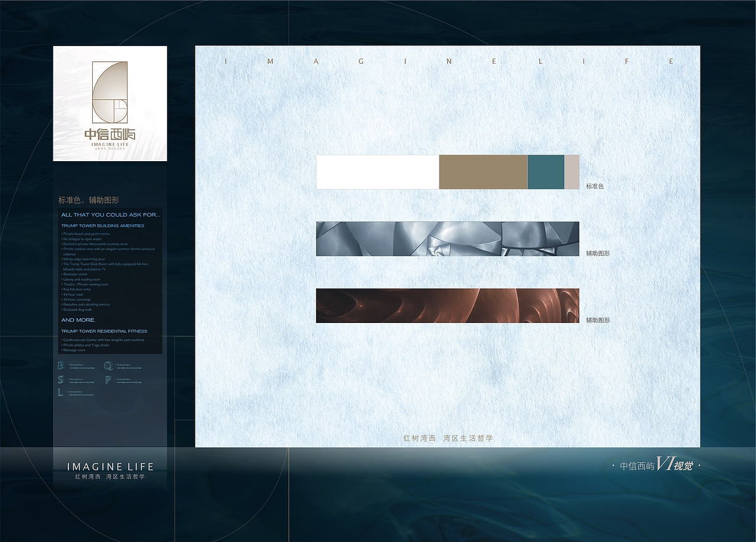Click 'Cardiovascular Center with free weights' line
Screen dimensions: 756x542
coord(103,340)
